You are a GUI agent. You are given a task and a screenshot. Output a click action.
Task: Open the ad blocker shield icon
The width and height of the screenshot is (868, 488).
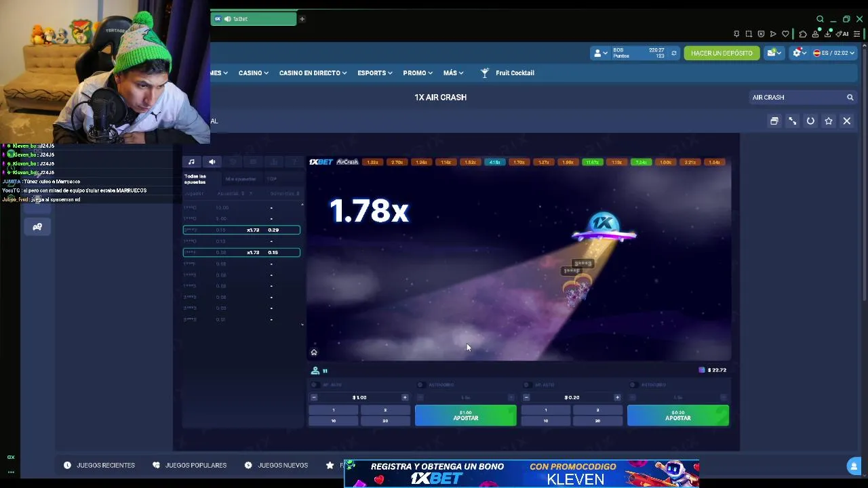point(761,34)
